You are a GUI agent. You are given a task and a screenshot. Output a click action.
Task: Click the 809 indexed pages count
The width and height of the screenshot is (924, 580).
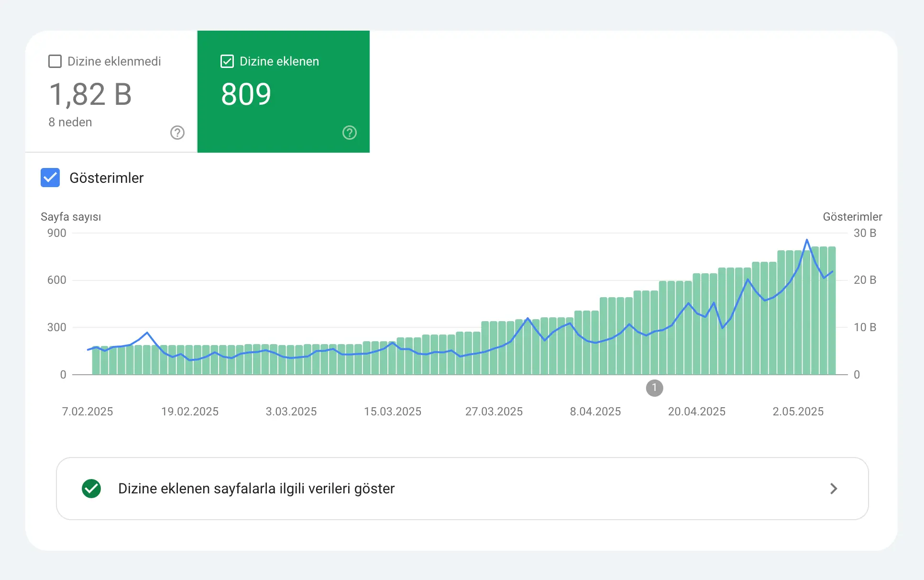coord(245,94)
